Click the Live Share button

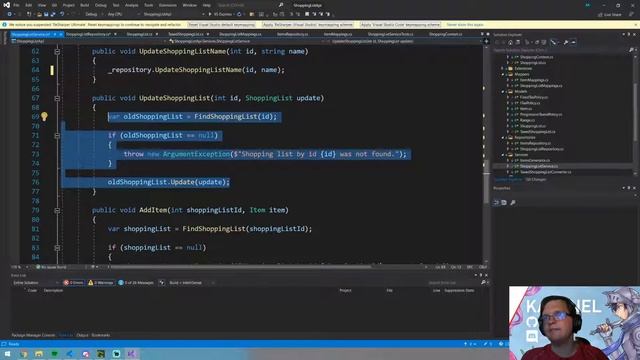click(x=609, y=14)
